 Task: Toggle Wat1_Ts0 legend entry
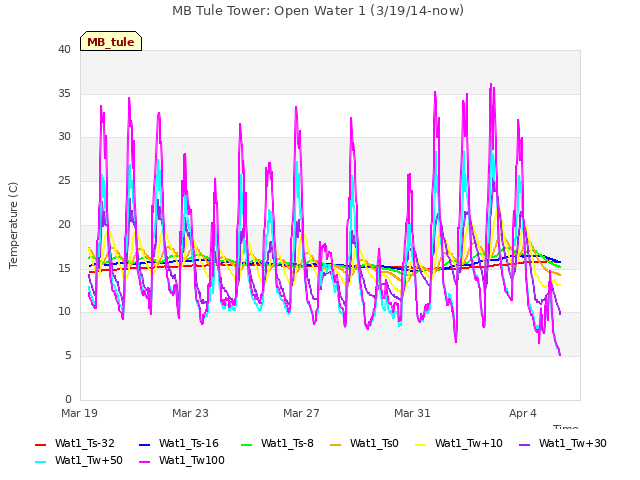point(364,443)
